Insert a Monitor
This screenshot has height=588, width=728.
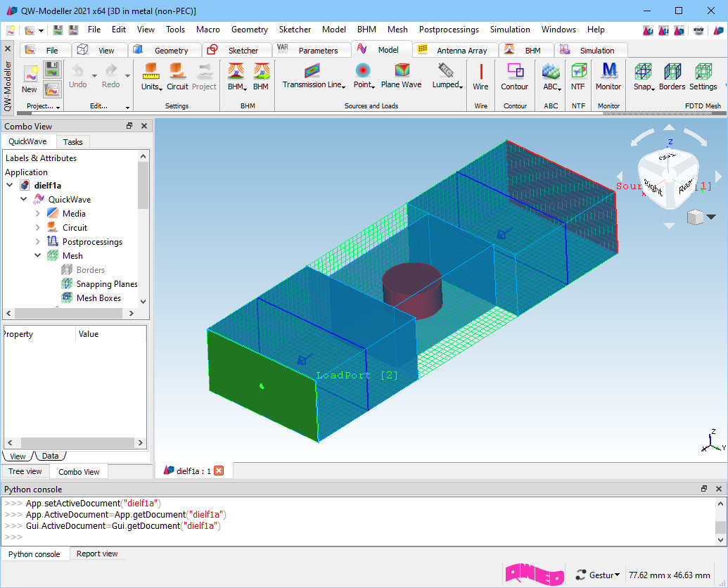[608, 77]
